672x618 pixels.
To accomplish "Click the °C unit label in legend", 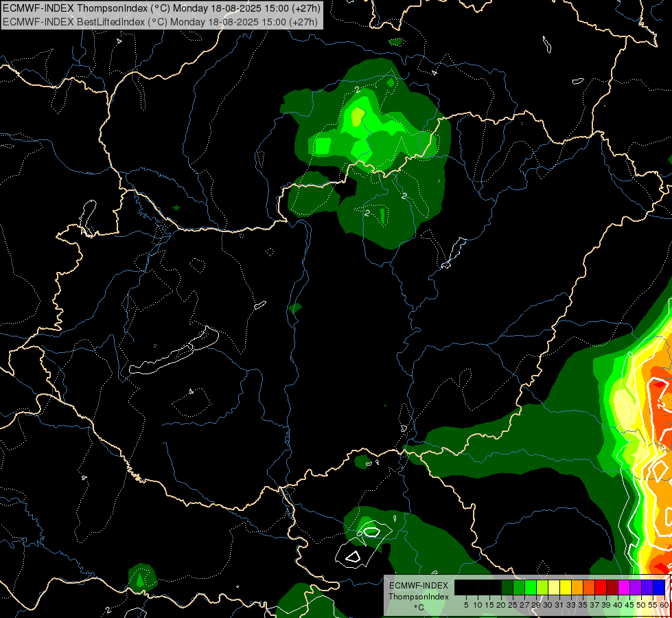I will point(419,608).
